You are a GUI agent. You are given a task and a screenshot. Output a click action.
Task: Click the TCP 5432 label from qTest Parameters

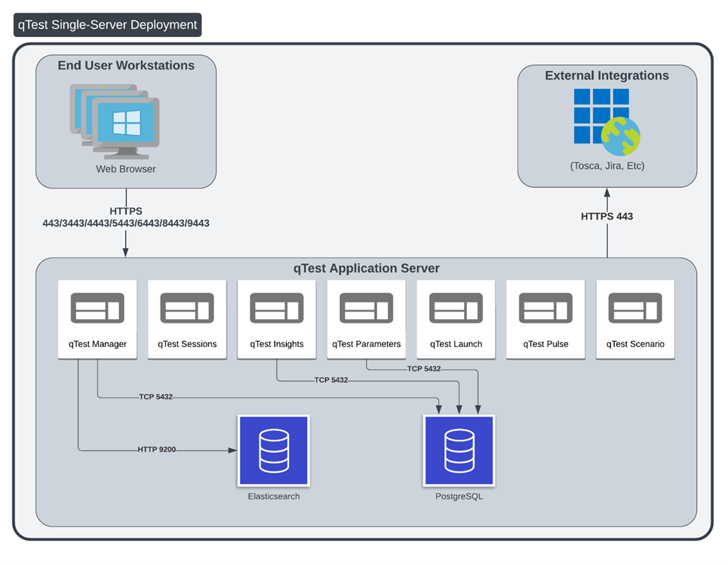[x=424, y=369]
